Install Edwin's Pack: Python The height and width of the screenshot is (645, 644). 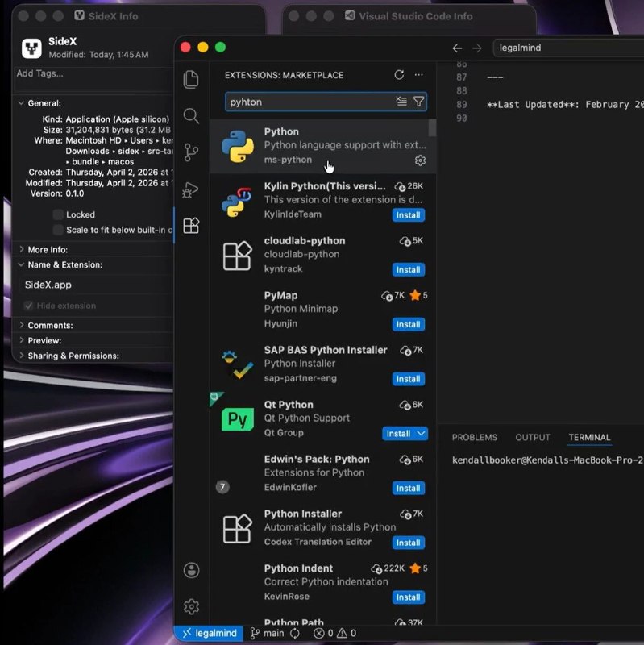pos(408,489)
